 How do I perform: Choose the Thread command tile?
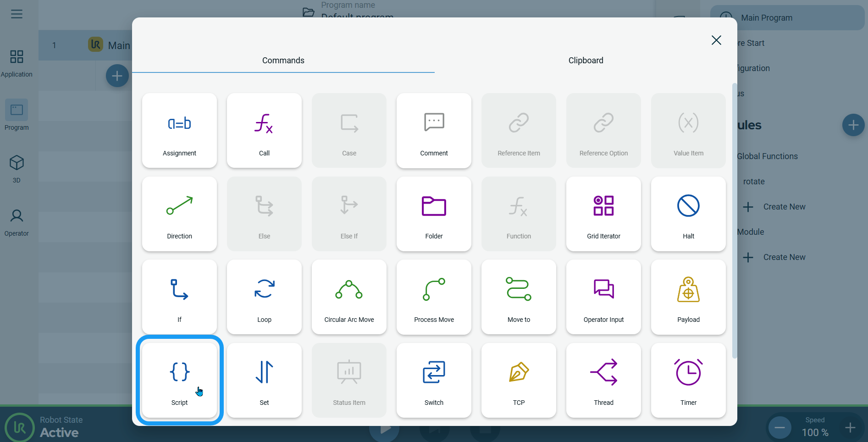(x=603, y=380)
